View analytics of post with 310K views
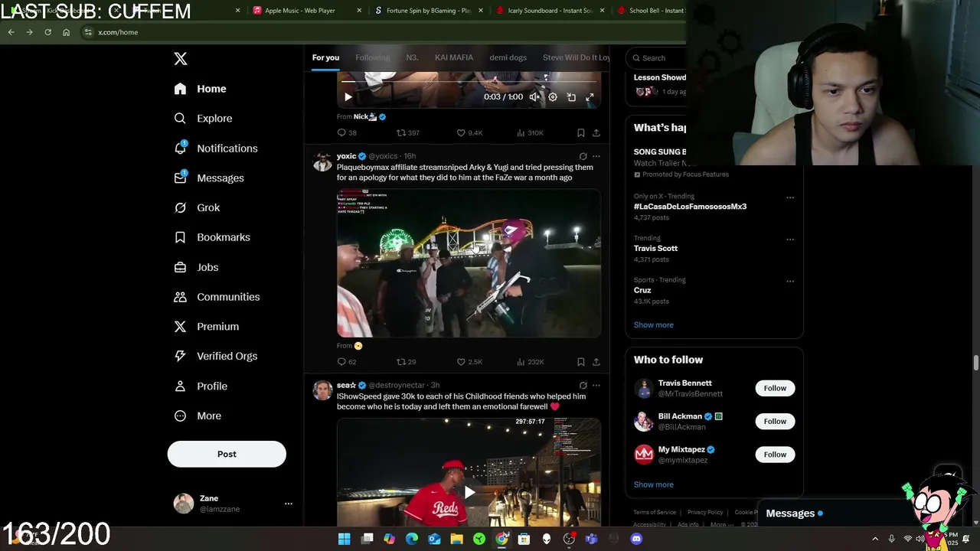The image size is (980, 551). (530, 133)
